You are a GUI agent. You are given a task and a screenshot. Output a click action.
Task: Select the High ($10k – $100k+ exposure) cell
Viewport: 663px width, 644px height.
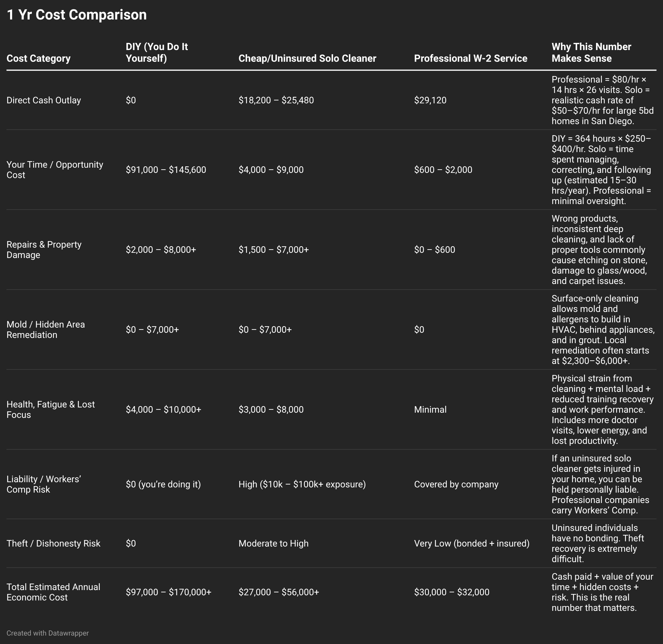[x=302, y=484]
